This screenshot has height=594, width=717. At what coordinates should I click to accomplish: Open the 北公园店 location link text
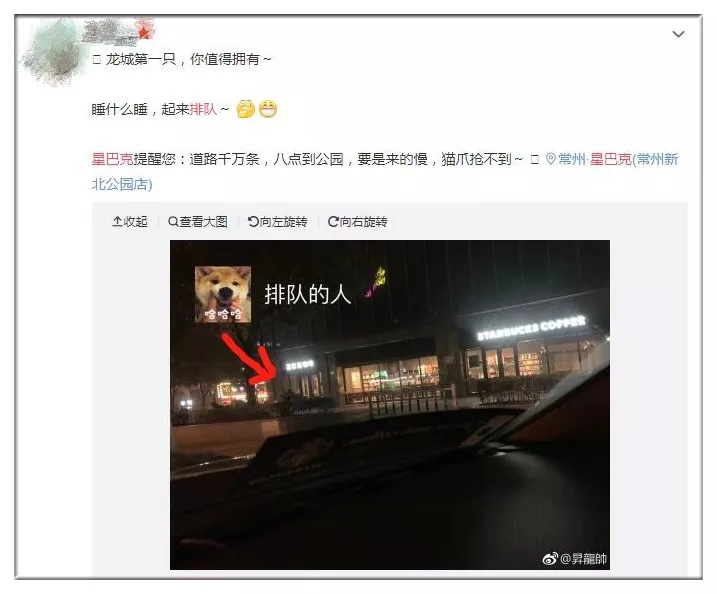[x=122, y=184]
